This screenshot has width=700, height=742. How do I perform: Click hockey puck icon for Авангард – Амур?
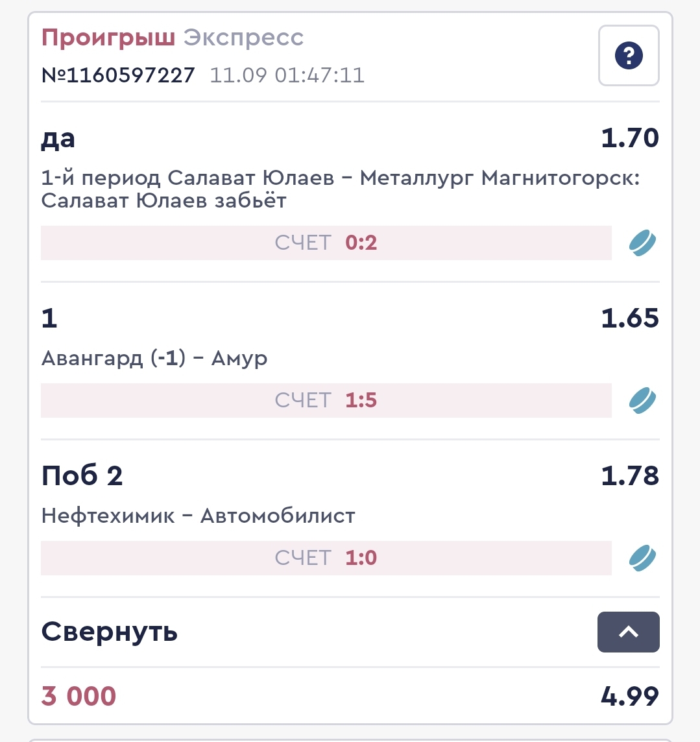642,400
